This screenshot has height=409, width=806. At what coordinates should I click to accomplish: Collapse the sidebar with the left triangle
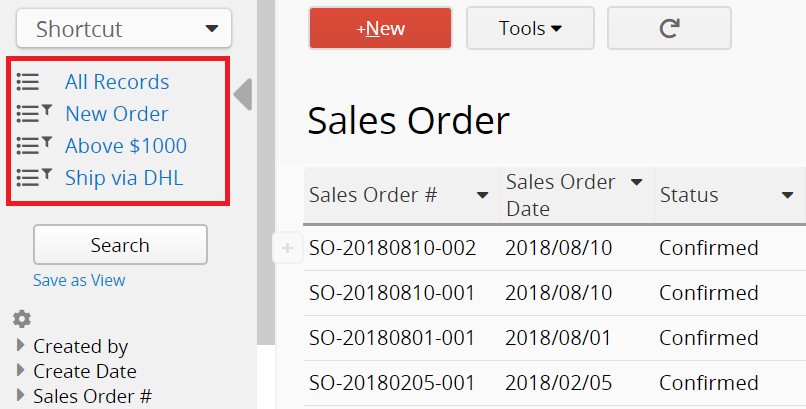click(243, 95)
